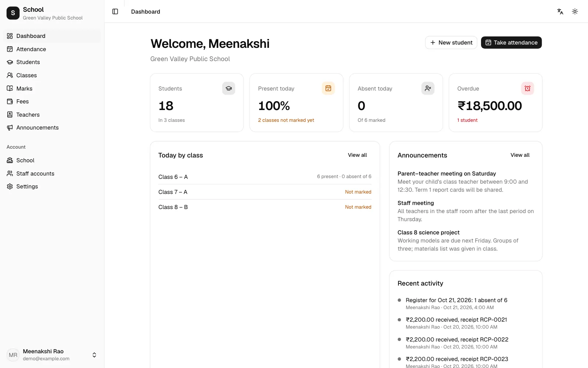588x368 pixels.
Task: Toggle the sidebar panel icon
Action: (115, 11)
